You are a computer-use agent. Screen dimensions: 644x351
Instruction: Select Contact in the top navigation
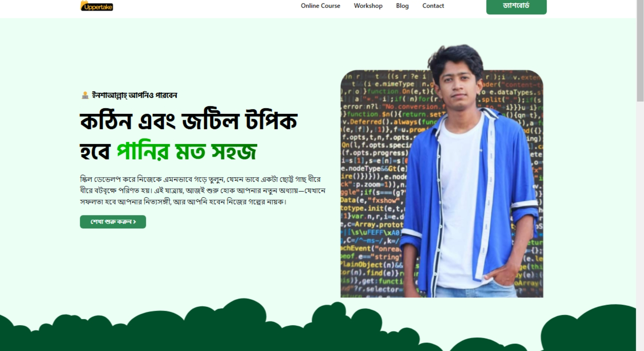pyautogui.click(x=433, y=6)
